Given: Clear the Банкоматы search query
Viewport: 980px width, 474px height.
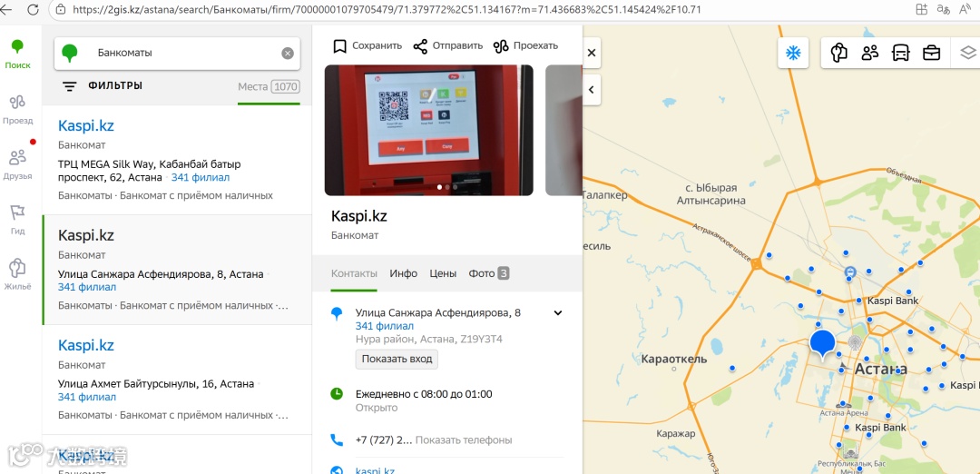Looking at the screenshot, I should (288, 54).
